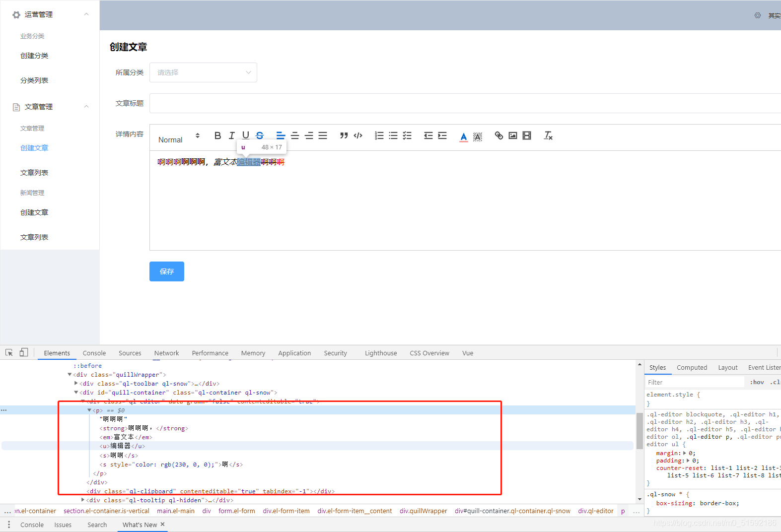Viewport: 781px width, 532px height.
Task: Start a checklist in the editor
Action: click(407, 135)
